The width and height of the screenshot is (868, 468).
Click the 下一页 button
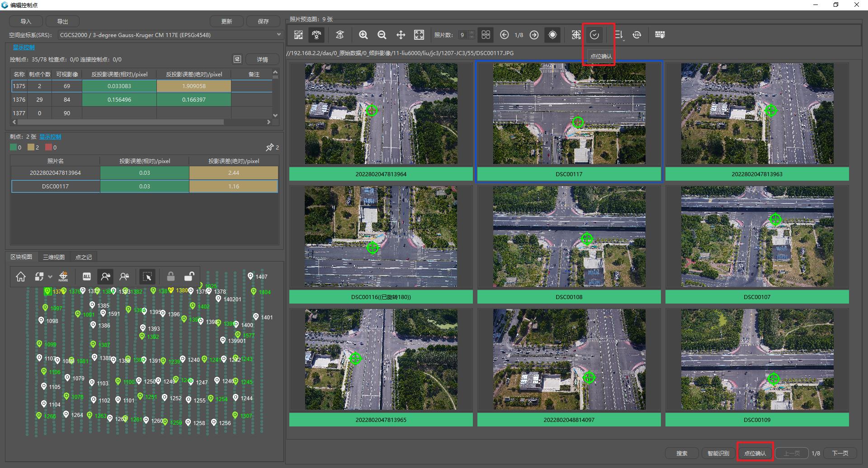pos(840,453)
